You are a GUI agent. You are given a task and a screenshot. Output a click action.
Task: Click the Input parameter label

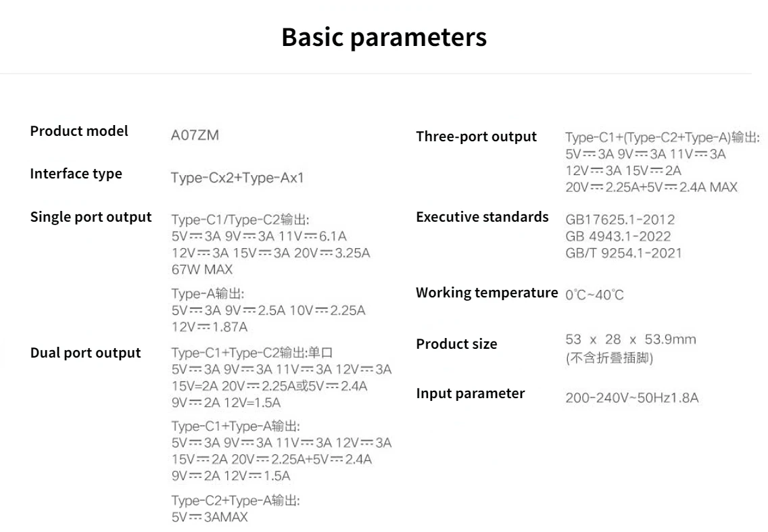pos(470,393)
